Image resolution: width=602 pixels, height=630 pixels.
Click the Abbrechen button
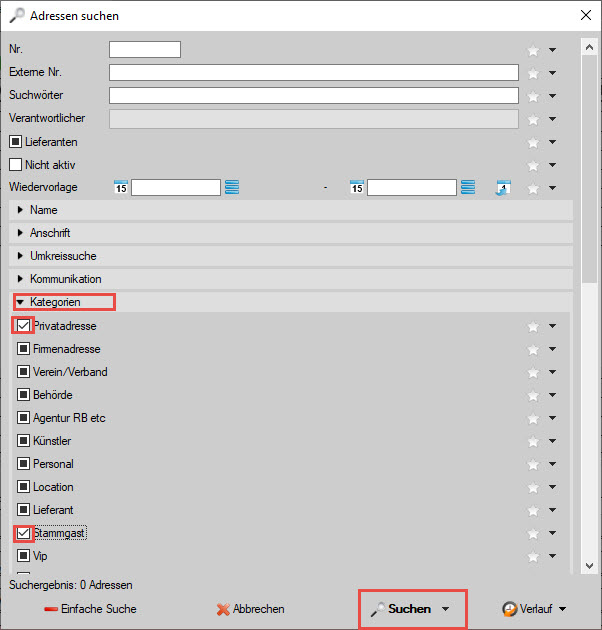251,609
